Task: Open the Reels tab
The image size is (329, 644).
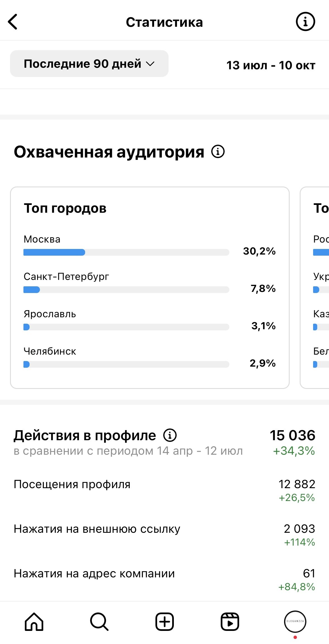Action: click(x=230, y=621)
